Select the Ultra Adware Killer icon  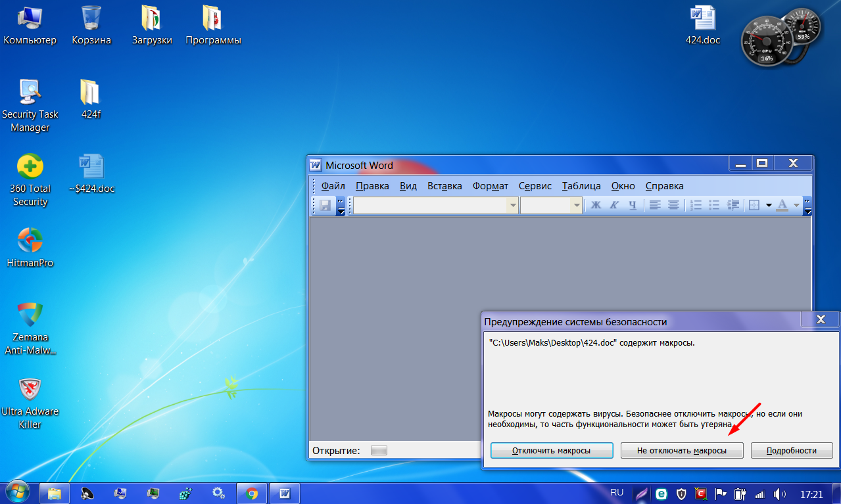(x=30, y=403)
